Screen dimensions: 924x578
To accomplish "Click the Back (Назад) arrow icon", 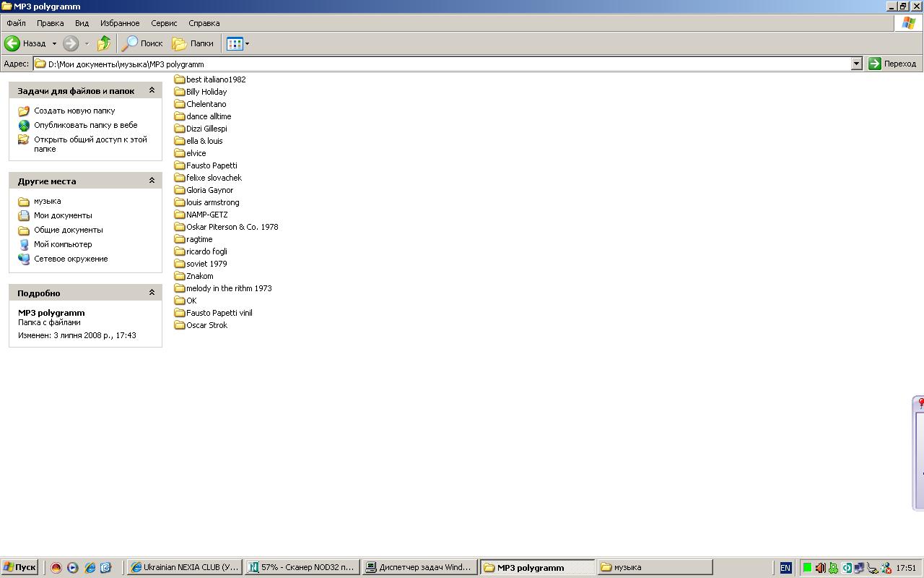I will 12,43.
